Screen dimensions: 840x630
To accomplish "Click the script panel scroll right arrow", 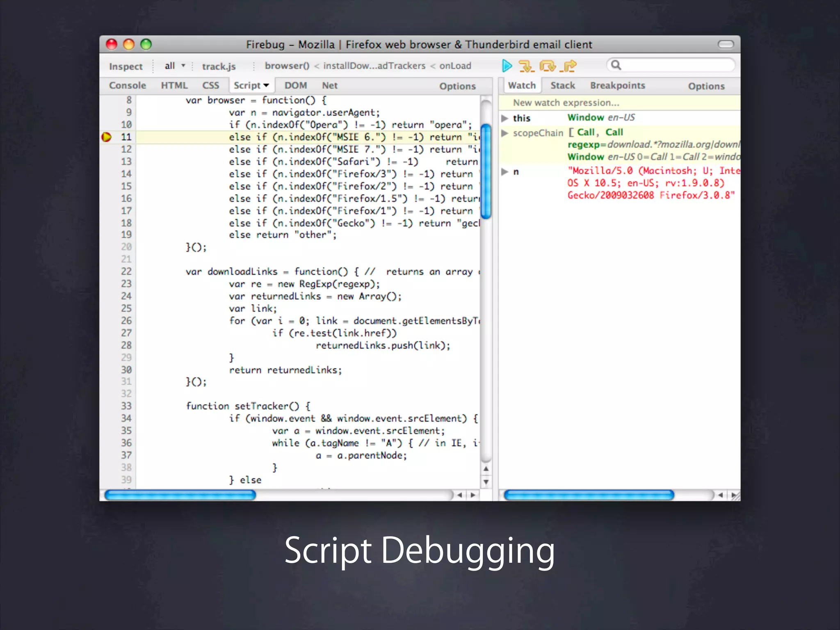I will [473, 495].
